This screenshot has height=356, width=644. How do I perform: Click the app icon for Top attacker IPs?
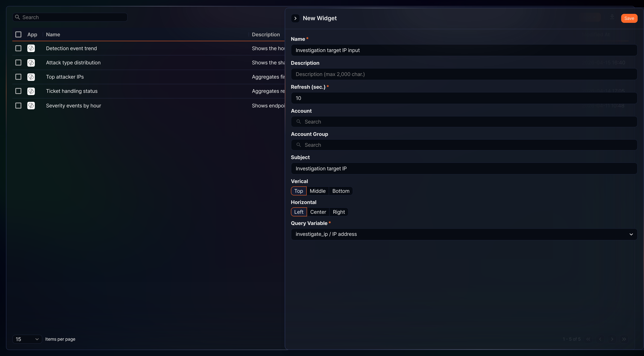point(31,77)
